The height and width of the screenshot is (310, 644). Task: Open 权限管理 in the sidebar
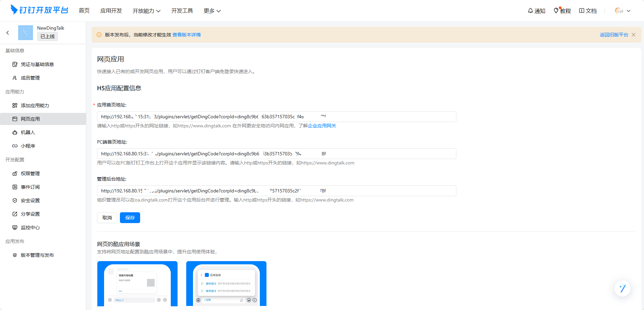tap(30, 174)
